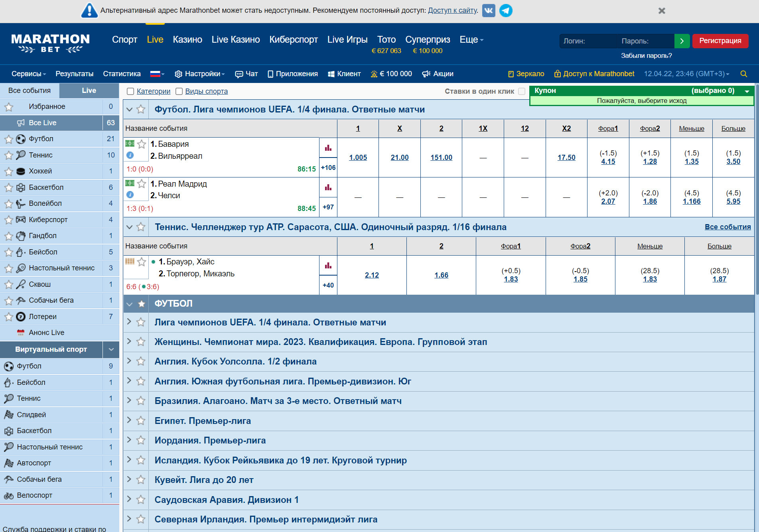This screenshot has width=759, height=532.
Task: Star the Хоккей sport in sidebar
Action: [x=9, y=171]
